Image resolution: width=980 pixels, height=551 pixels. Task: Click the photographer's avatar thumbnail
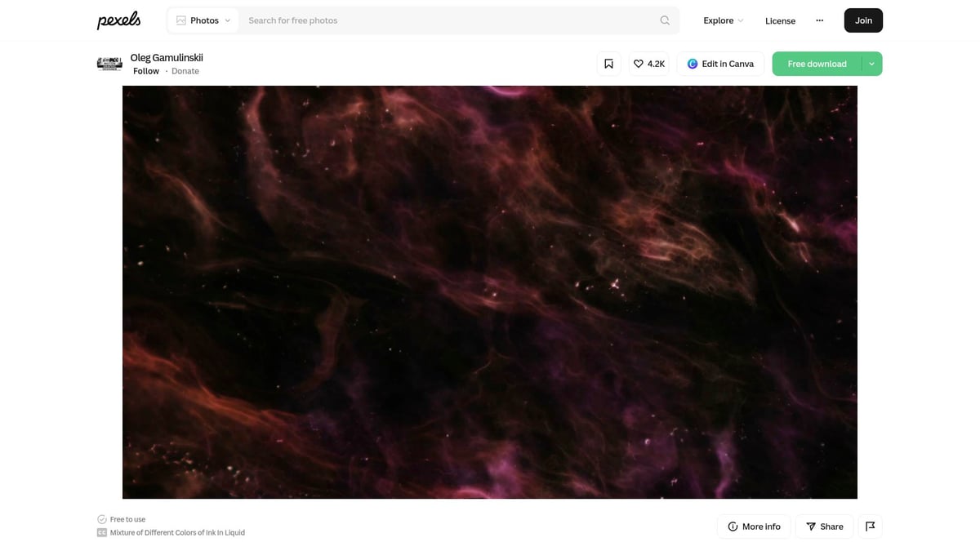109,63
